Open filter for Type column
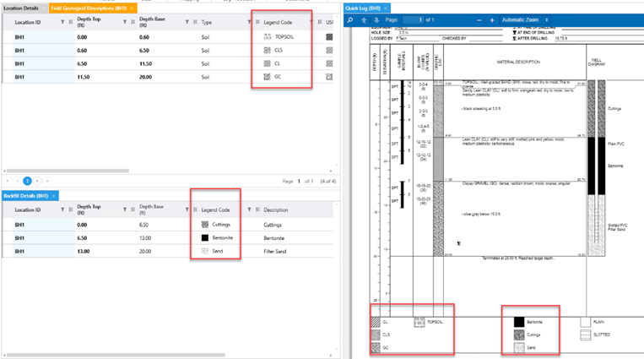 pos(249,23)
